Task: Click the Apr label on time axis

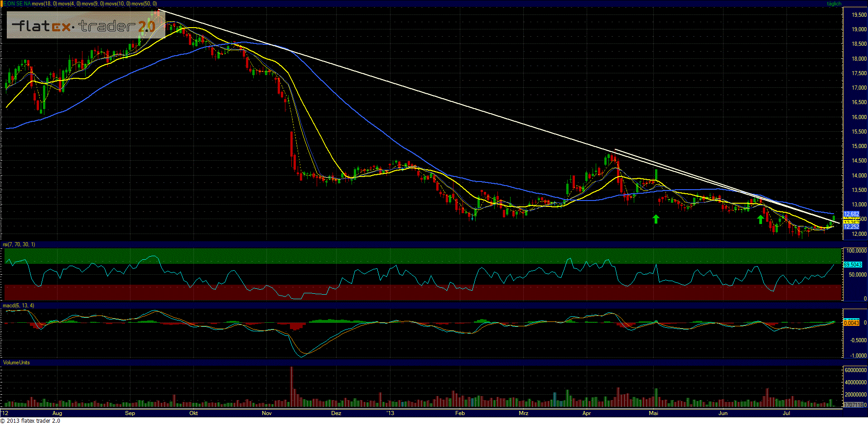Action: (587, 413)
